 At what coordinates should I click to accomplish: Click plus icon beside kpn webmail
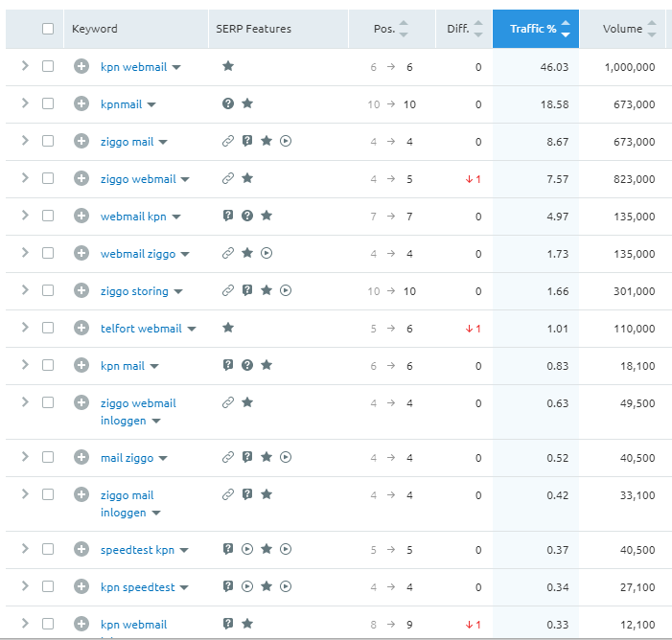click(81, 66)
